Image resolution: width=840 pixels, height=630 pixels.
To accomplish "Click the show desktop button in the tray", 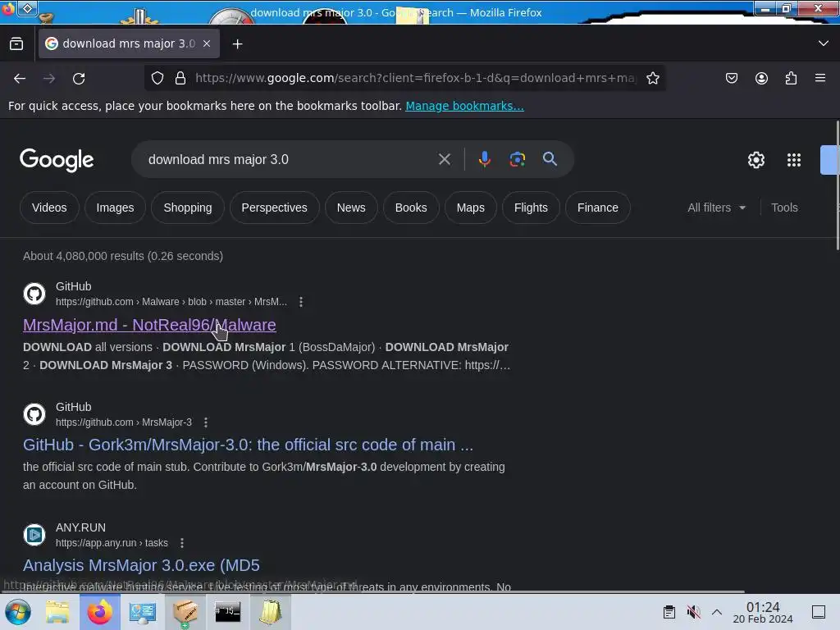I will 819,612.
